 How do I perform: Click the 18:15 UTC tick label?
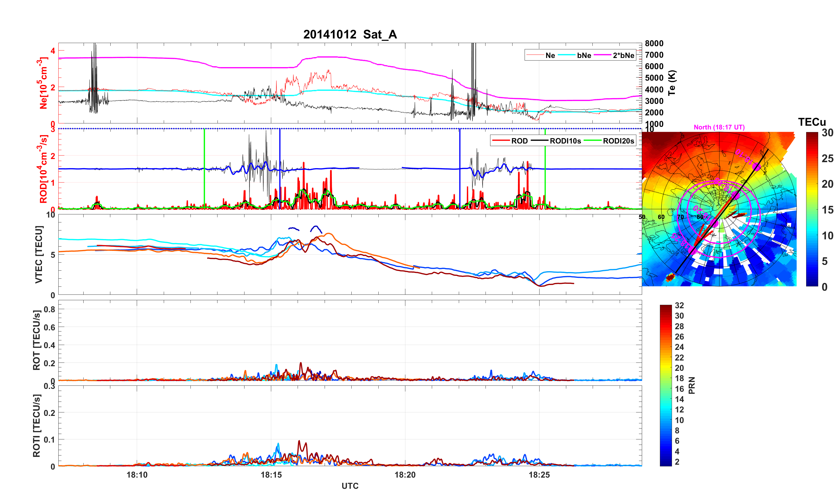pos(271,474)
